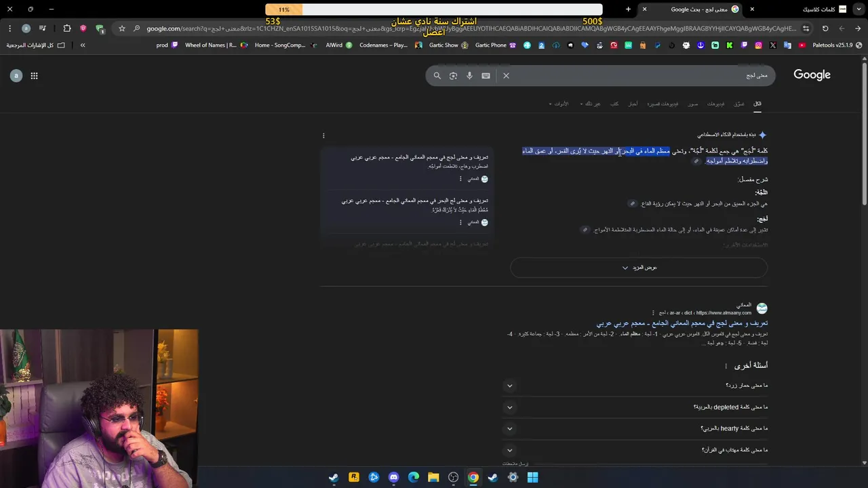Expand the 'عرض المزيد' show more section
Viewport: 868px width, 488px height.
point(639,268)
